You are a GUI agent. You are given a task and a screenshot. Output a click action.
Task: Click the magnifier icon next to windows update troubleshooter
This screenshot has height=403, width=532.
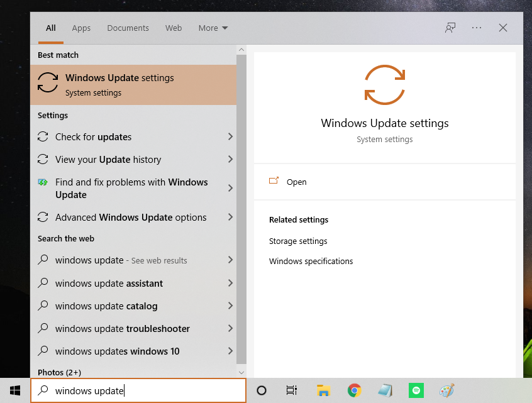[43, 328]
